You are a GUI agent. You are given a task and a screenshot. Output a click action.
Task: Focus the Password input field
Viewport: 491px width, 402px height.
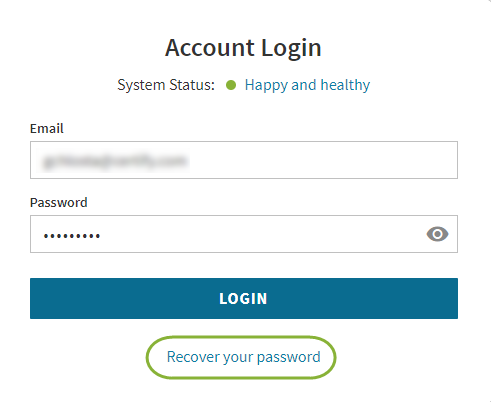(x=244, y=234)
